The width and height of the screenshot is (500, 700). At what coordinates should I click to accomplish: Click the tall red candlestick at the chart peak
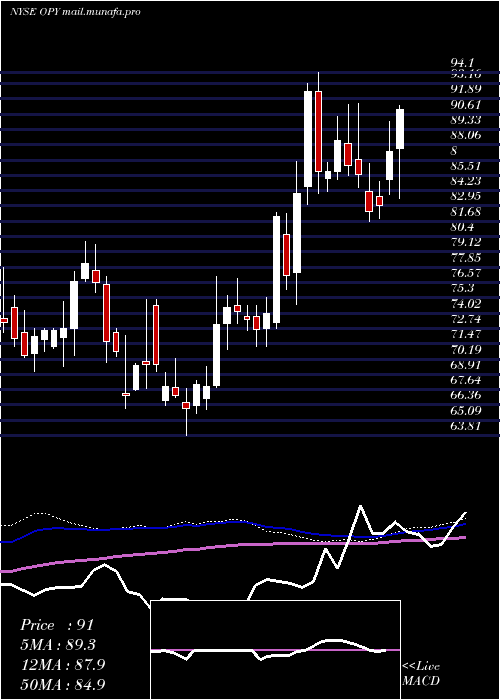(318, 131)
